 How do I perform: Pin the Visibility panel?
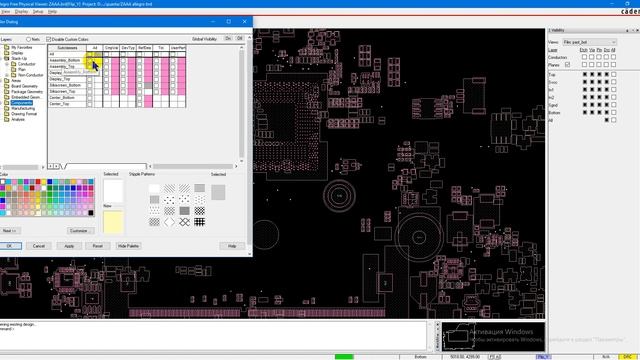pos(627,31)
